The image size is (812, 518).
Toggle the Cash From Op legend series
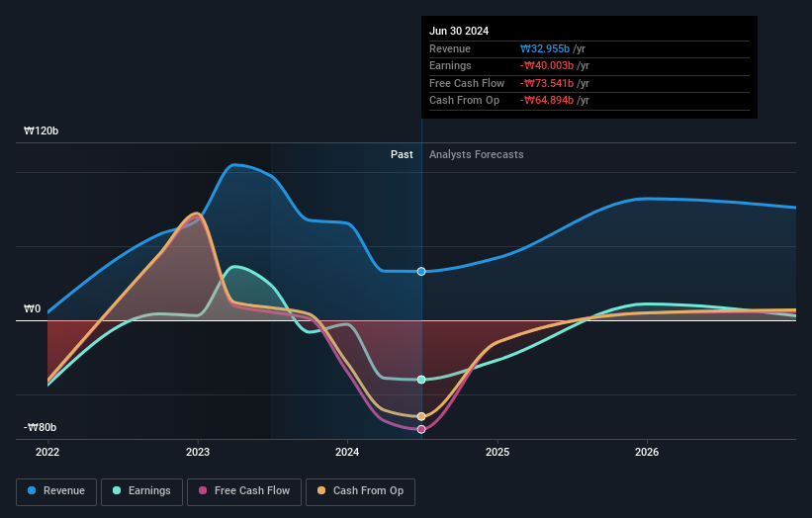[360, 491]
